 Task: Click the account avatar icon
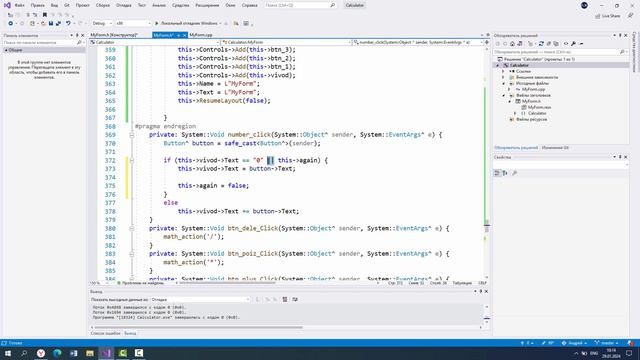584,5
